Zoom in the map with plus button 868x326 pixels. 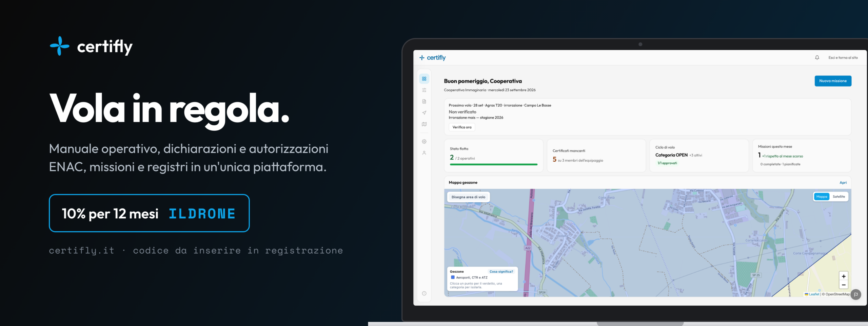tap(844, 276)
